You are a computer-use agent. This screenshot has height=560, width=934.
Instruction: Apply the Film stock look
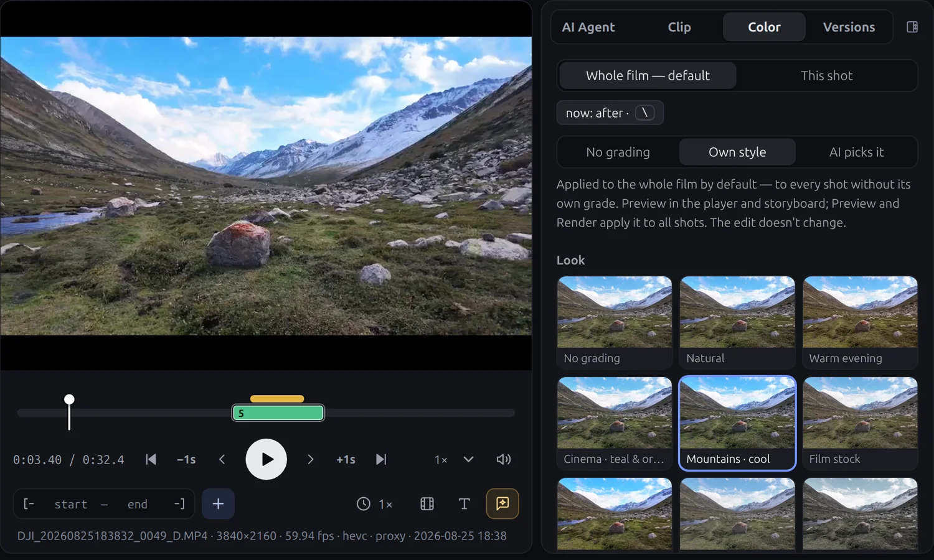[x=860, y=423]
